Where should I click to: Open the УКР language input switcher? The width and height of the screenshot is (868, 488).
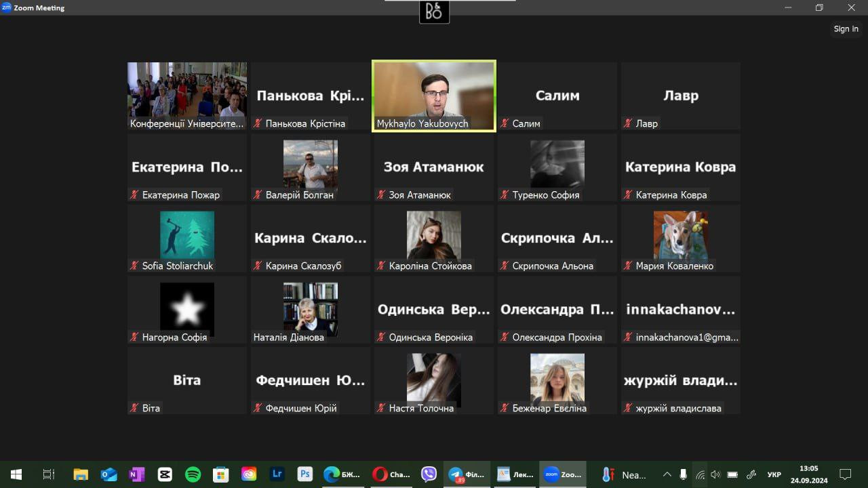pyautogui.click(x=774, y=474)
